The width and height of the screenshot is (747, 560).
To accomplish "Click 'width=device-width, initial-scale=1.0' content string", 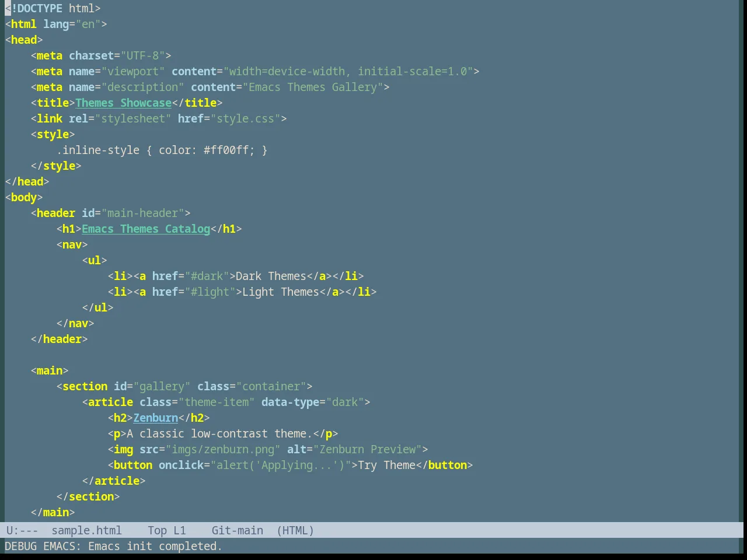I will pyautogui.click(x=348, y=71).
